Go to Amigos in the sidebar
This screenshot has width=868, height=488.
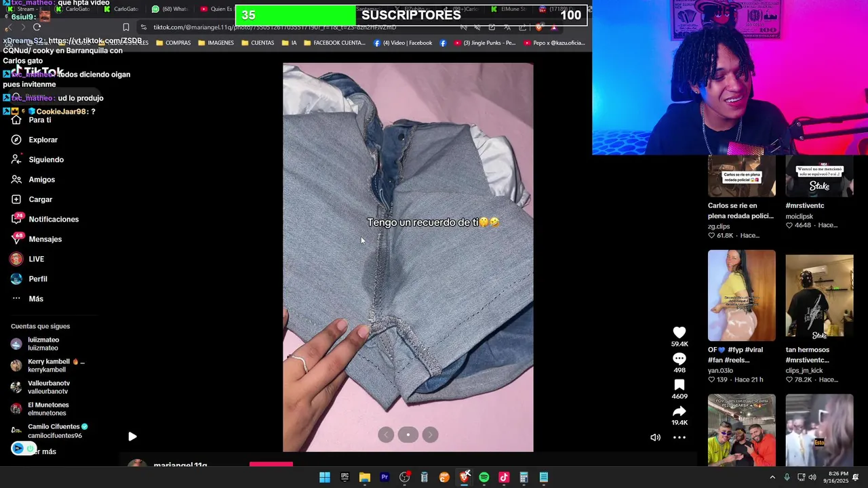(x=33, y=180)
